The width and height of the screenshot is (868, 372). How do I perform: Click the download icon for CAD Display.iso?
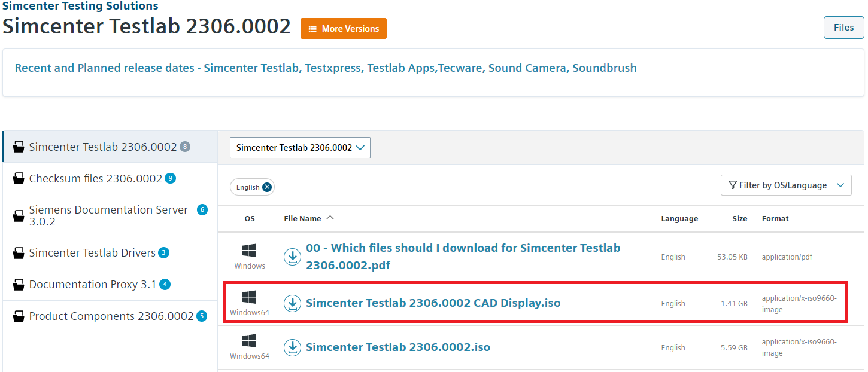pos(292,303)
